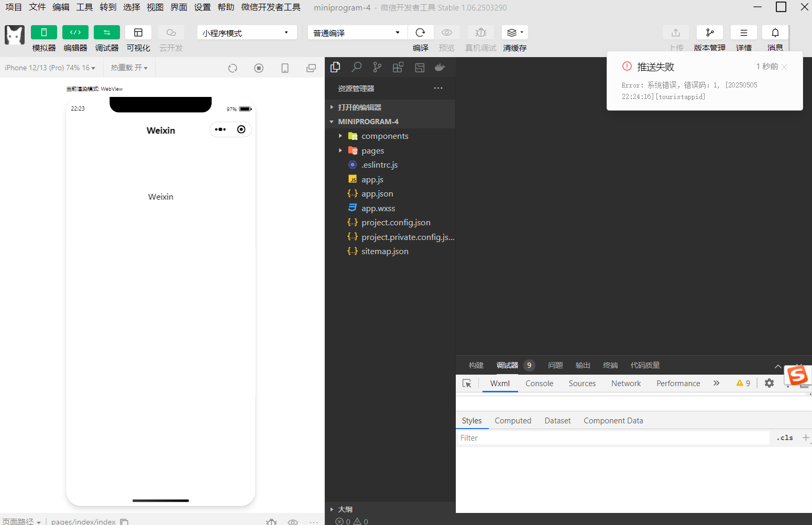This screenshot has height=525, width=812.
Task: Open the 文件 menu
Action: tap(37, 7)
